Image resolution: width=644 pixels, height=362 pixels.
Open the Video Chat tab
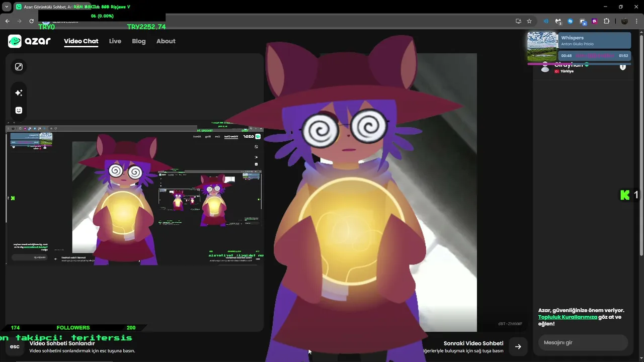click(x=81, y=41)
